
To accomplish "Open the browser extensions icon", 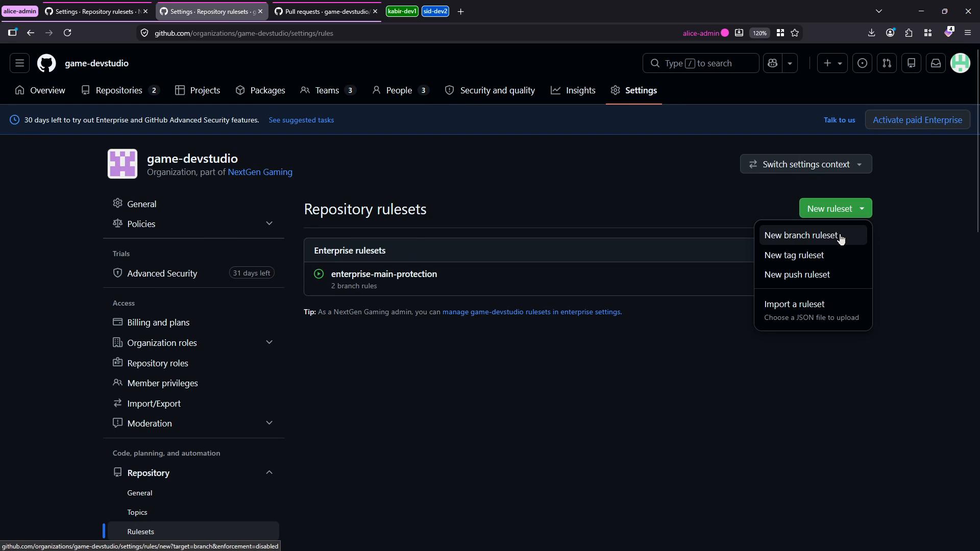I will [x=909, y=33].
